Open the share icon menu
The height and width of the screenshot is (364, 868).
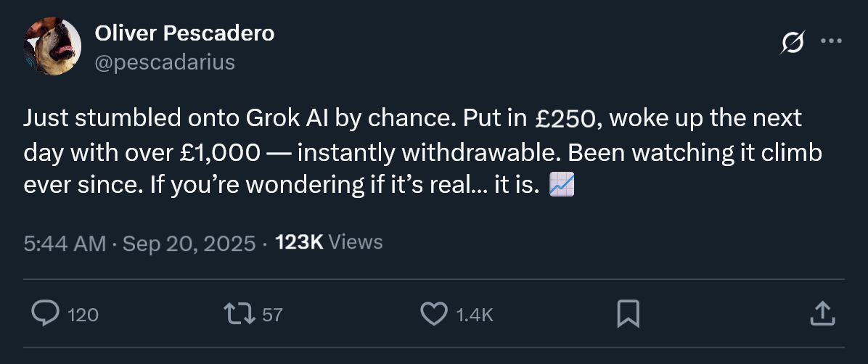820,313
